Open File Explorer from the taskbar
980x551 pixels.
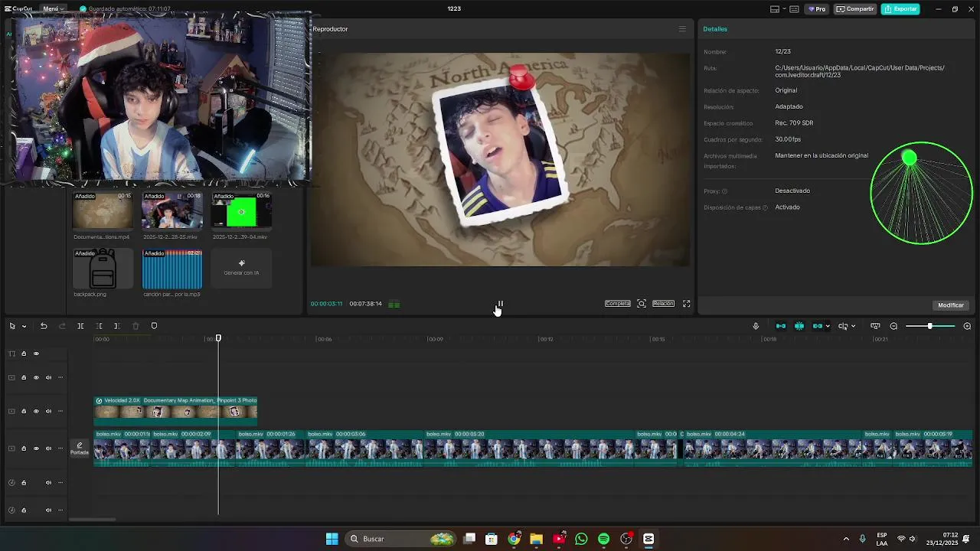click(536, 539)
